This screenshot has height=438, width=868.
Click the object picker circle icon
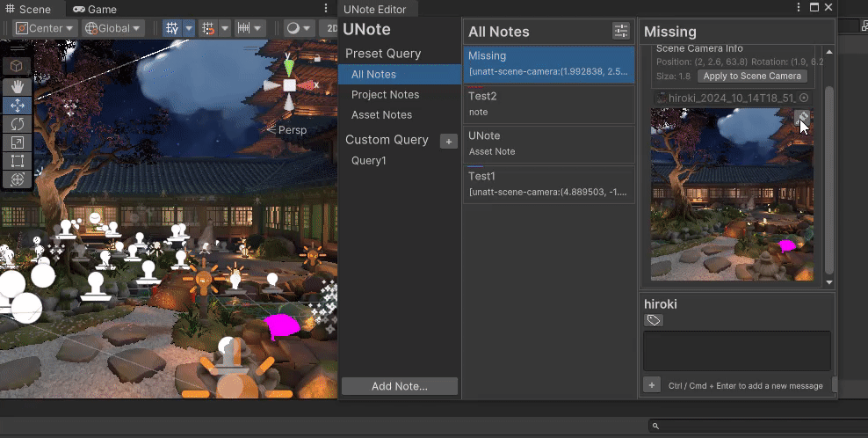coord(804,99)
